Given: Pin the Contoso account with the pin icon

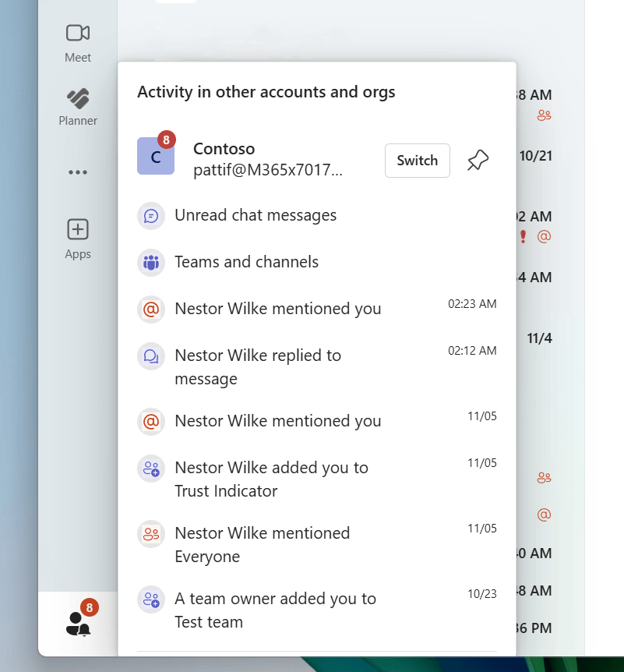Looking at the screenshot, I should [478, 160].
